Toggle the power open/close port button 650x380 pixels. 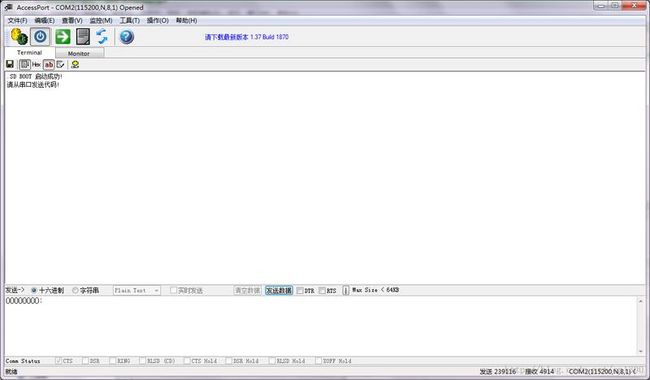[40, 37]
